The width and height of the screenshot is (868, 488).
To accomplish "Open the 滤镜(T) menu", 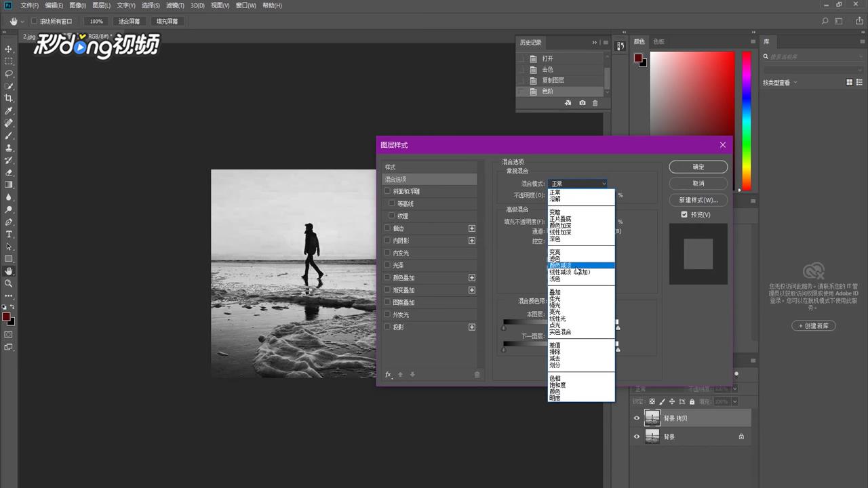I will click(x=176, y=5).
